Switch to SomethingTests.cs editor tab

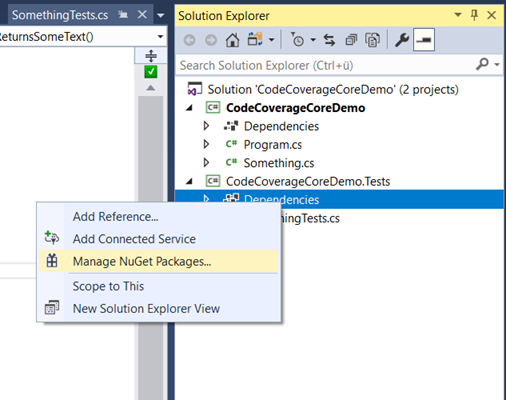60,15
